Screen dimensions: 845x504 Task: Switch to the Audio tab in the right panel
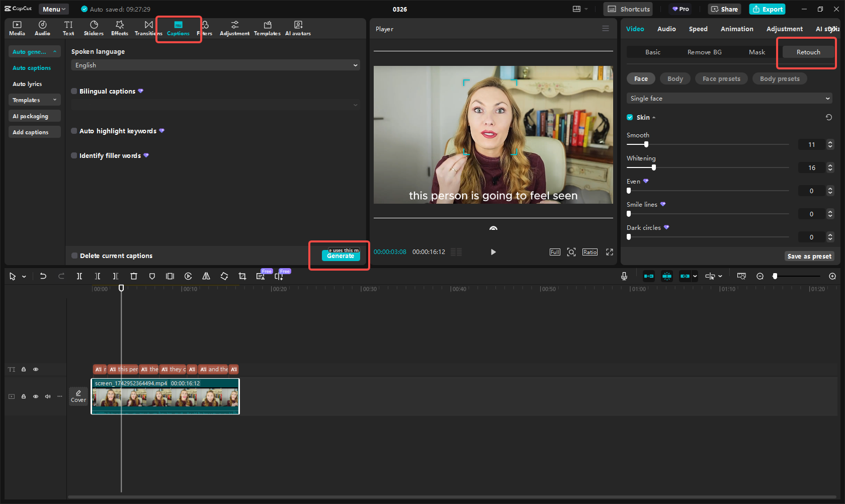[666, 29]
